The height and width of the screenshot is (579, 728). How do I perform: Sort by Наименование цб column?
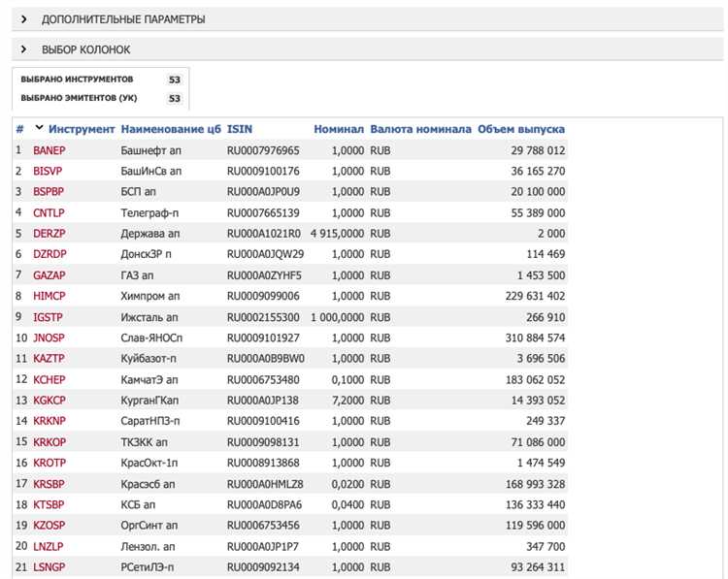pyautogui.click(x=171, y=129)
